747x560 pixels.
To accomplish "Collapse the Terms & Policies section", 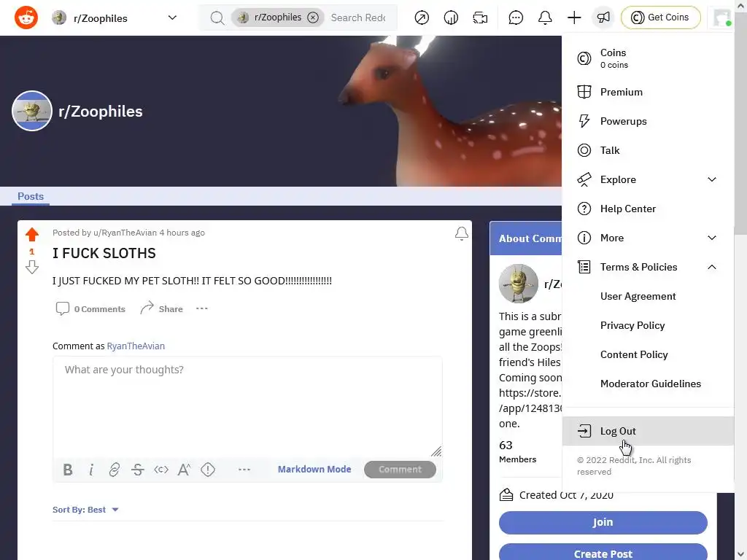I will click(x=648, y=267).
